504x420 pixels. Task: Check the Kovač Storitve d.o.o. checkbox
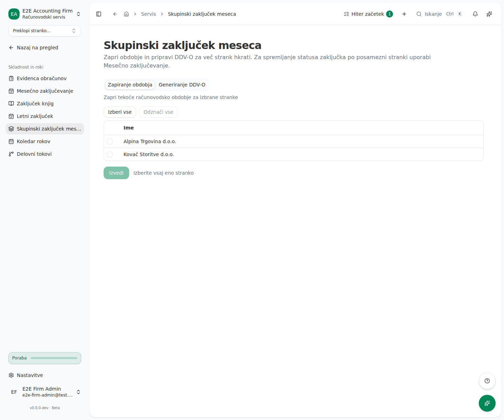(x=110, y=154)
